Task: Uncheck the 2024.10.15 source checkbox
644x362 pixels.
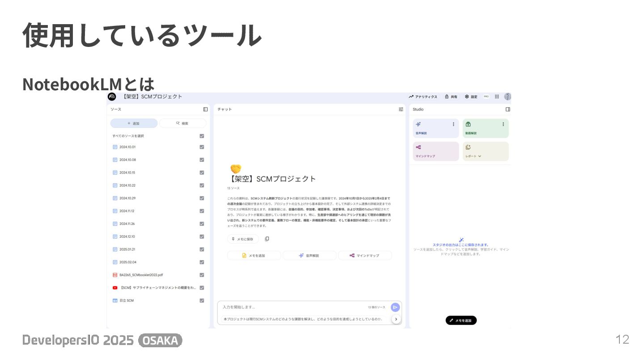Action: coord(202,173)
